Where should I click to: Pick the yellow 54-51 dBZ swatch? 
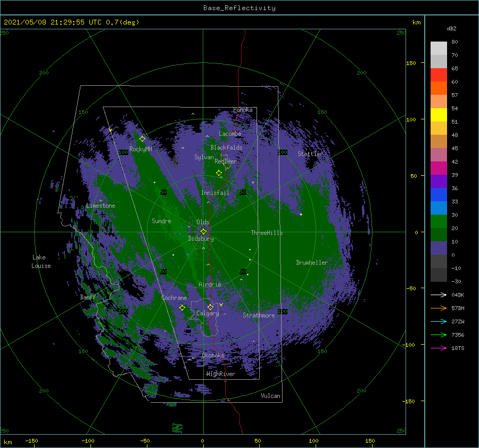coord(439,115)
